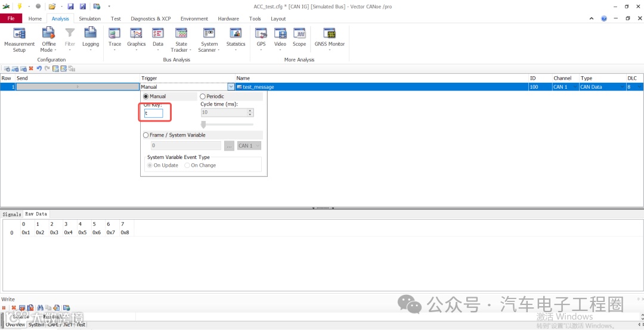
Task: Open the CAN Data type dropdown
Action: 621,87
